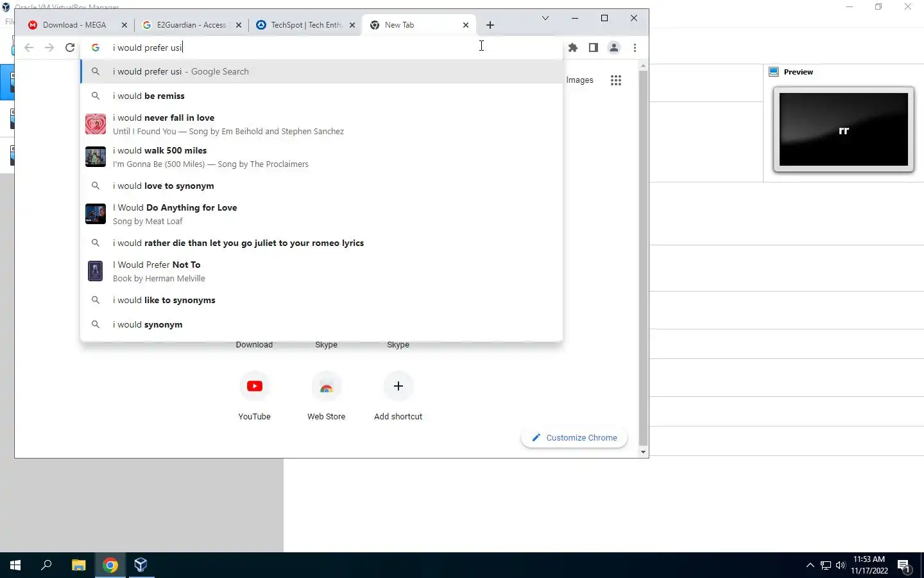Click the VirtualBox Preview thumbnail

click(x=844, y=130)
